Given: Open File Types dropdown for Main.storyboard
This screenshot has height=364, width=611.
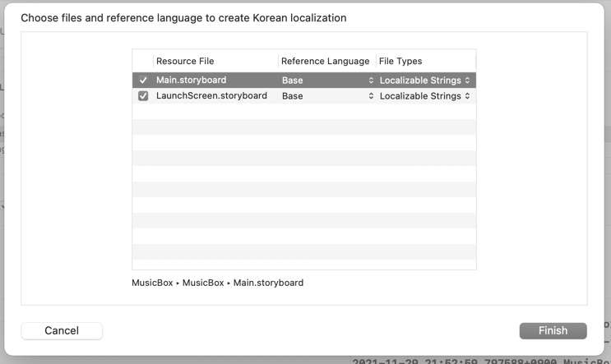Looking at the screenshot, I should 424,81.
